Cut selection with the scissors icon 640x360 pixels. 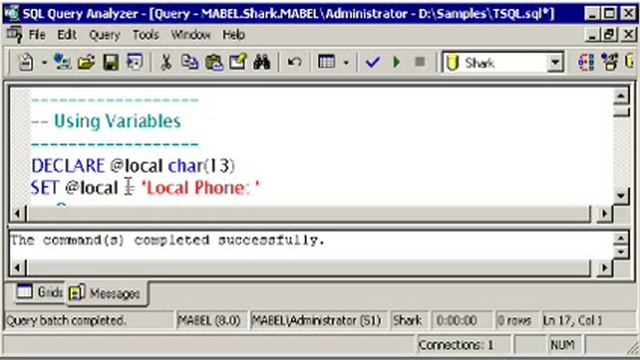click(x=166, y=62)
